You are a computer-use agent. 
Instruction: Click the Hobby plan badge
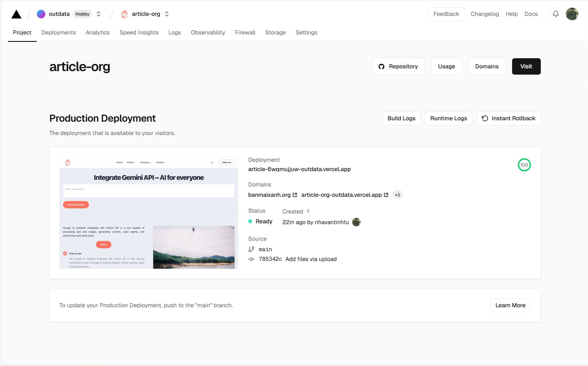click(x=82, y=14)
